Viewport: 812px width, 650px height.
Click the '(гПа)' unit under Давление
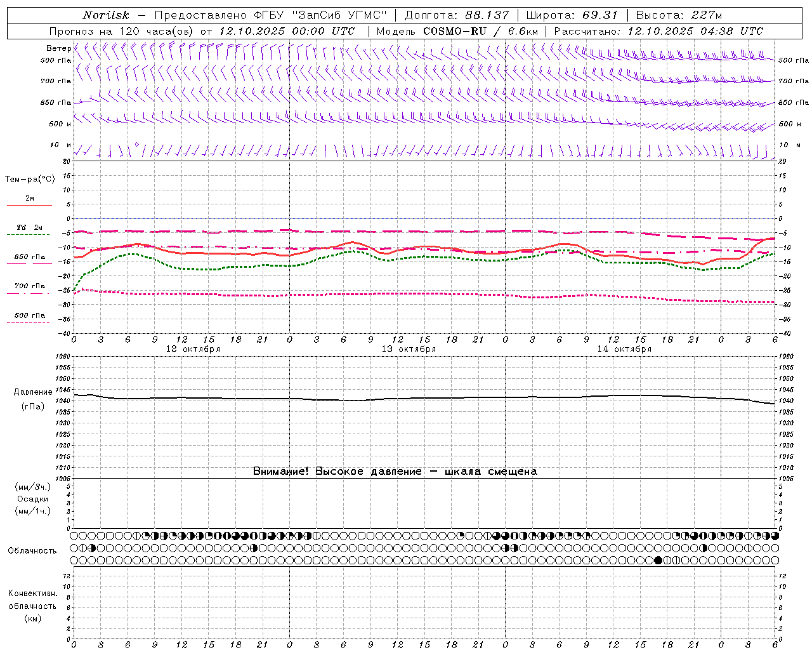click(x=33, y=407)
